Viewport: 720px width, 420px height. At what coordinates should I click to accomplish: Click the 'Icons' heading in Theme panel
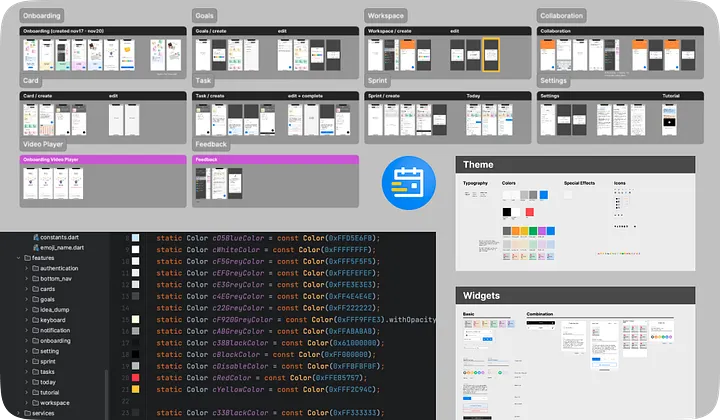619,183
